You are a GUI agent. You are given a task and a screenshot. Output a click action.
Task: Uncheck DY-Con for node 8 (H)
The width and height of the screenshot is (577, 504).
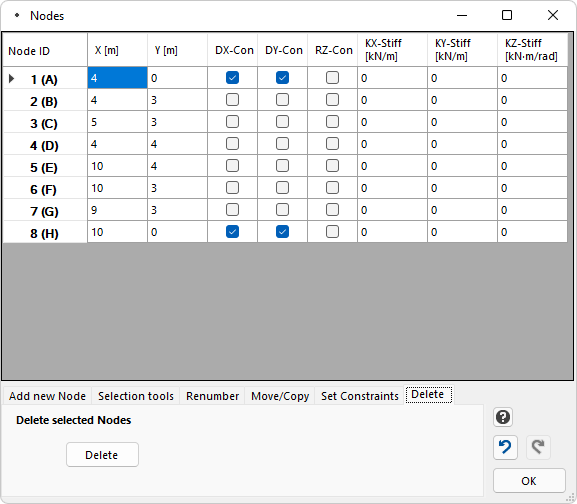(282, 232)
